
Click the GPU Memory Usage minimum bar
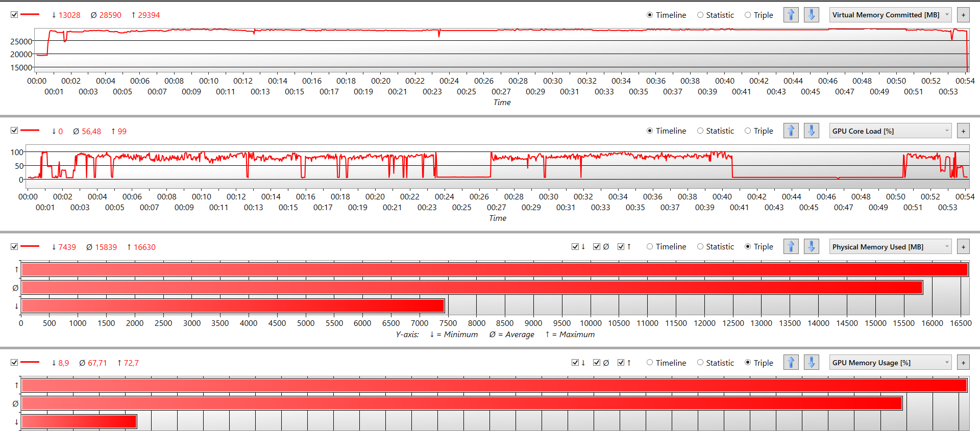point(79,421)
